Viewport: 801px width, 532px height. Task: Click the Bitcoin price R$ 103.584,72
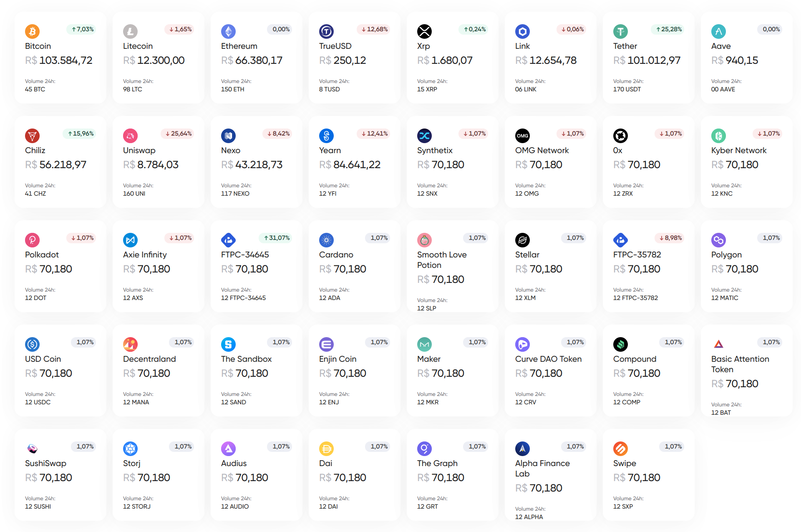point(58,60)
